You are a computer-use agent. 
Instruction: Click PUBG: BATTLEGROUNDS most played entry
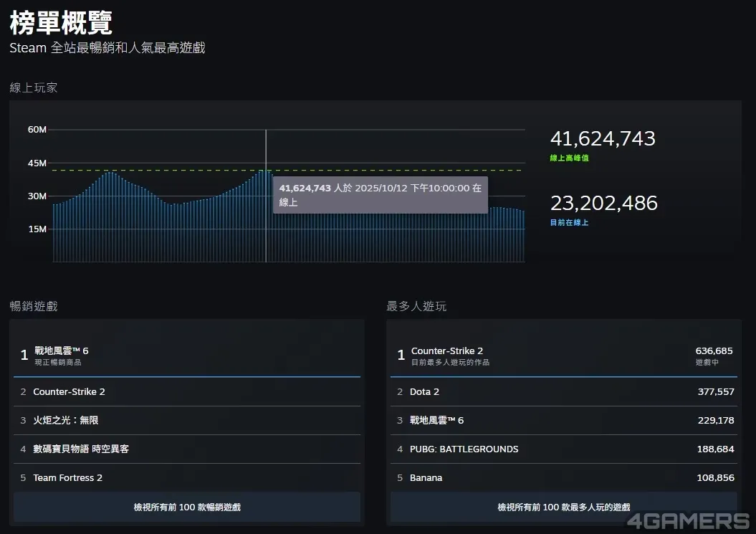click(464, 449)
